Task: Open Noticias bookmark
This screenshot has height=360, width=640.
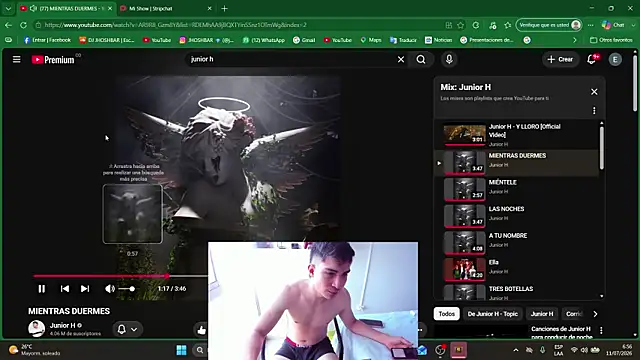Action: (x=439, y=40)
